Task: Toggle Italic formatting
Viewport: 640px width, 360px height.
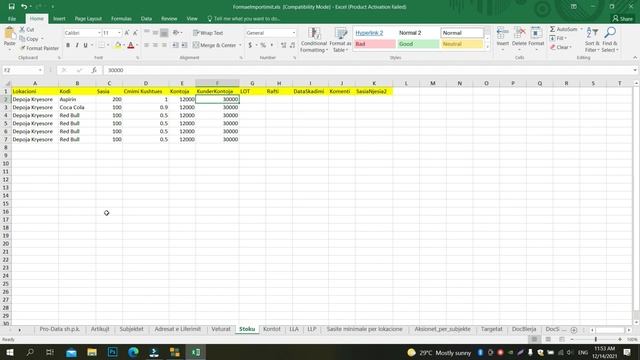Action: click(x=77, y=45)
